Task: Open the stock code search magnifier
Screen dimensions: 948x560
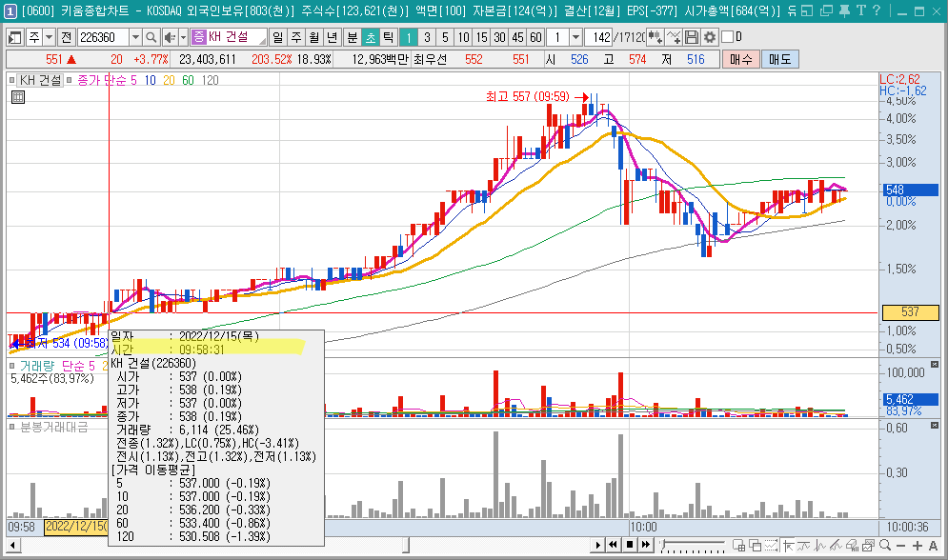Action: [x=151, y=37]
